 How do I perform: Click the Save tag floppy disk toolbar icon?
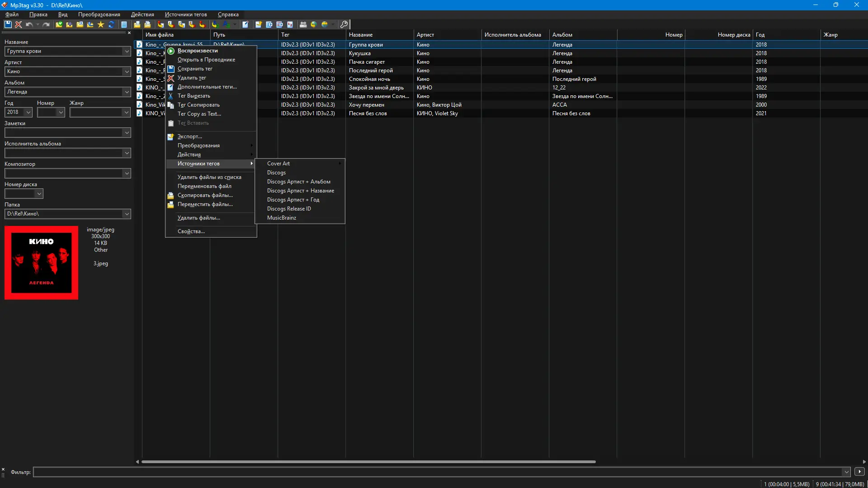pos(8,24)
